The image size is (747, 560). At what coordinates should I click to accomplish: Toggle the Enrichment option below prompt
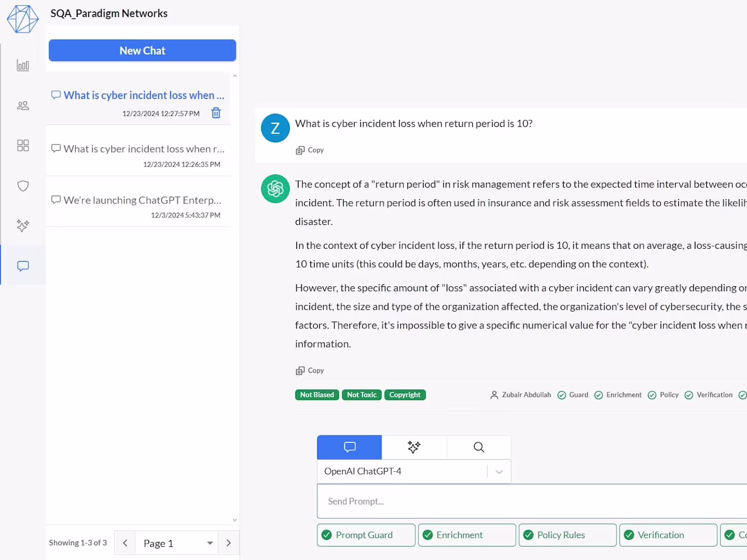[467, 535]
